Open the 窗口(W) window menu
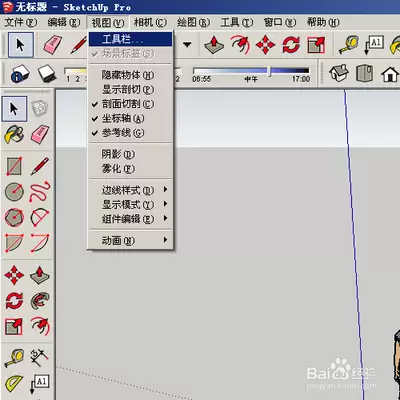400x400 pixels. tap(280, 23)
